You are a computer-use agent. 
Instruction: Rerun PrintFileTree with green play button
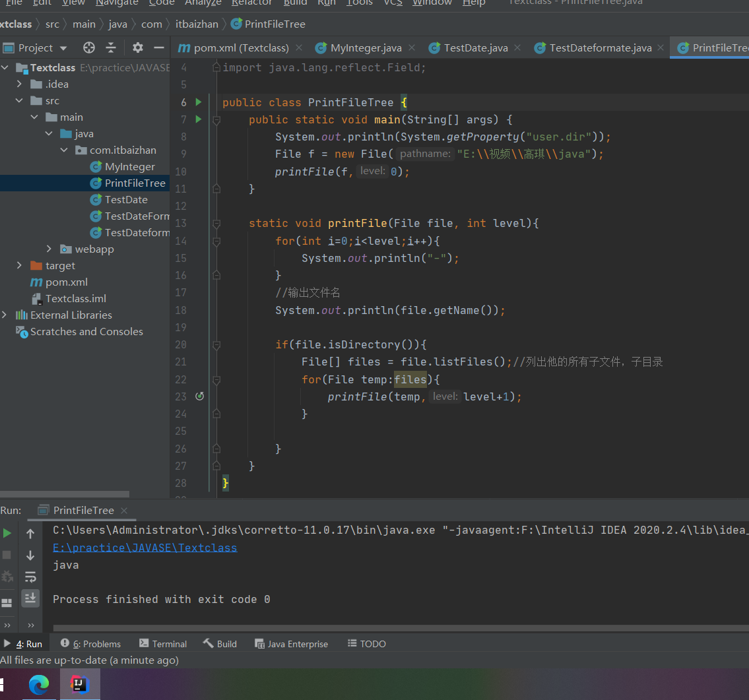[7, 533]
